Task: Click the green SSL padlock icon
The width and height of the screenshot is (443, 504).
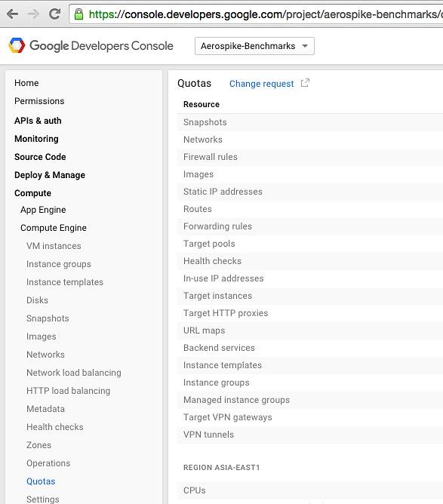Action: 78,14
